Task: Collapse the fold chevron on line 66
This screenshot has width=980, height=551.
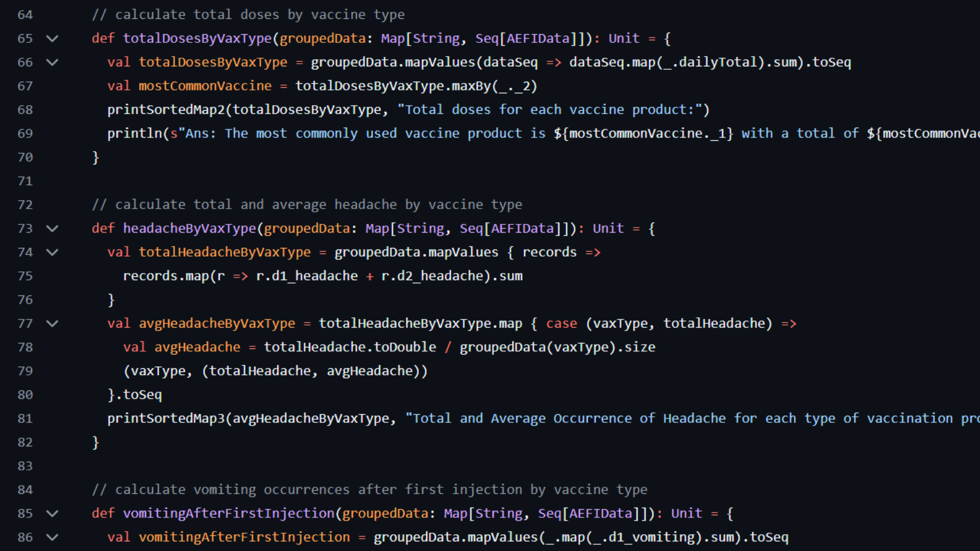Action: (x=52, y=62)
